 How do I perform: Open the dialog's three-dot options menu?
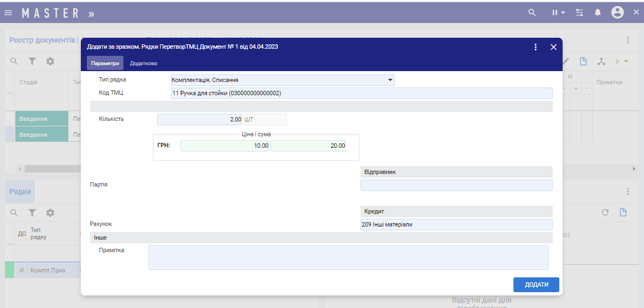tap(536, 47)
